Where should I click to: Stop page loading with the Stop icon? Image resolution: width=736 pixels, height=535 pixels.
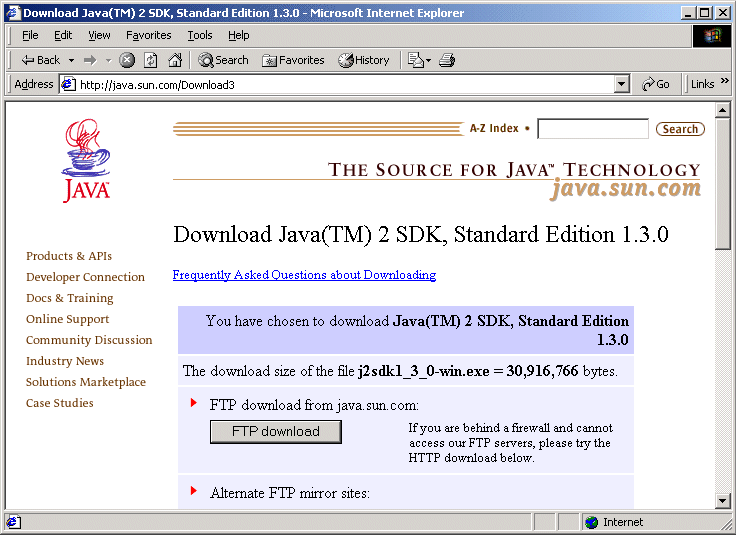[127, 60]
